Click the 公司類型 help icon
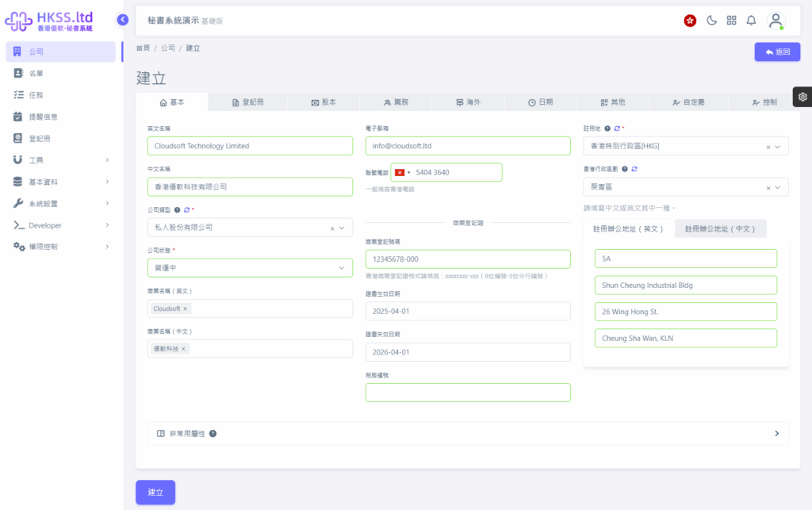This screenshot has height=510, width=812. (x=177, y=209)
